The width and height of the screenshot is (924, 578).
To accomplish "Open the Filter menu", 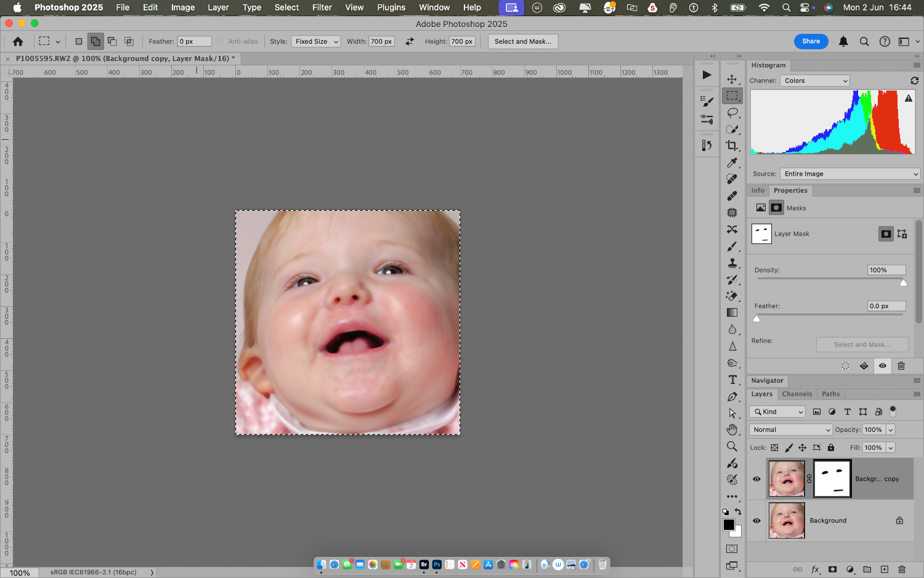I will 322,7.
